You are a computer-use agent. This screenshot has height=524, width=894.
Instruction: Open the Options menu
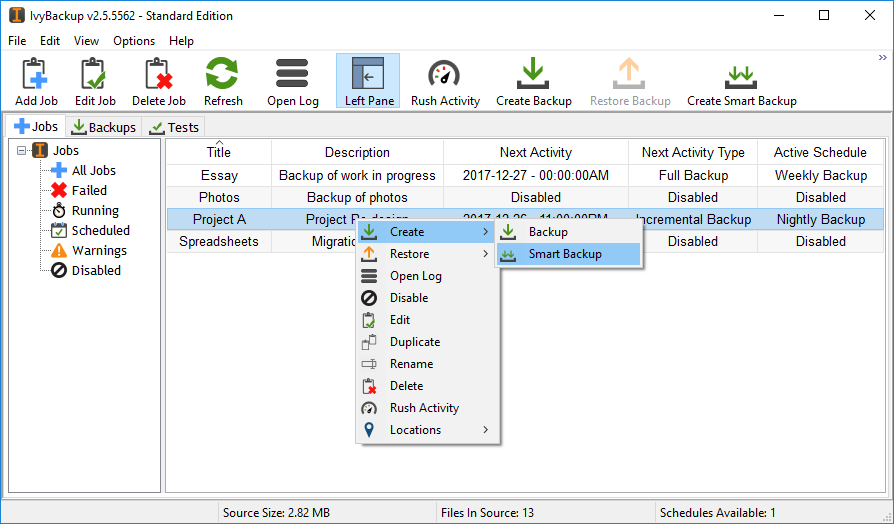click(x=134, y=41)
